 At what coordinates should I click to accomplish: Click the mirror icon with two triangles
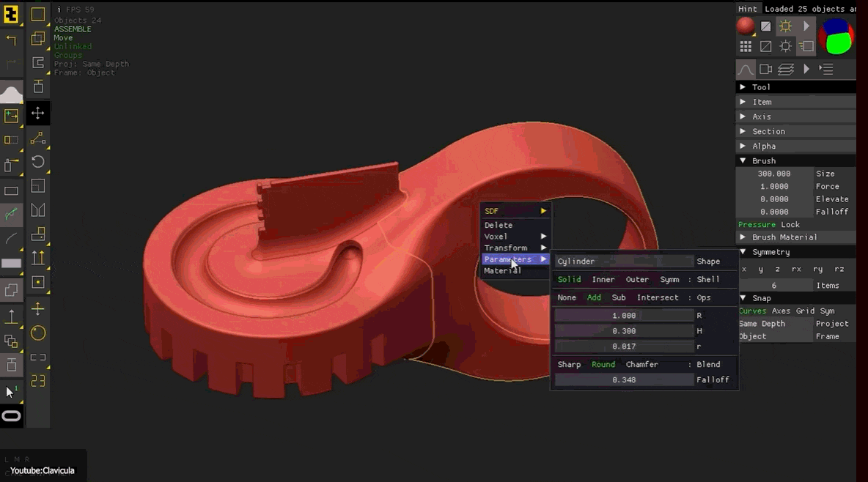click(37, 210)
